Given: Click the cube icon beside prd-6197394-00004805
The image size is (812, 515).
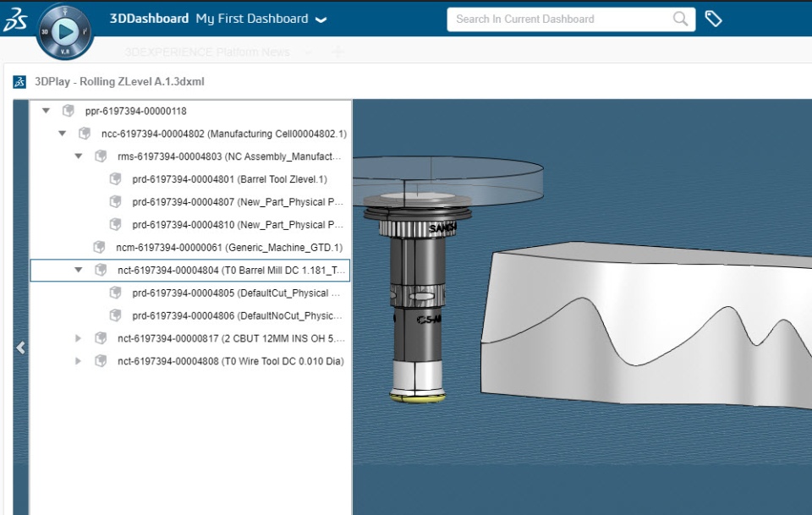Looking at the screenshot, I should point(115,293).
